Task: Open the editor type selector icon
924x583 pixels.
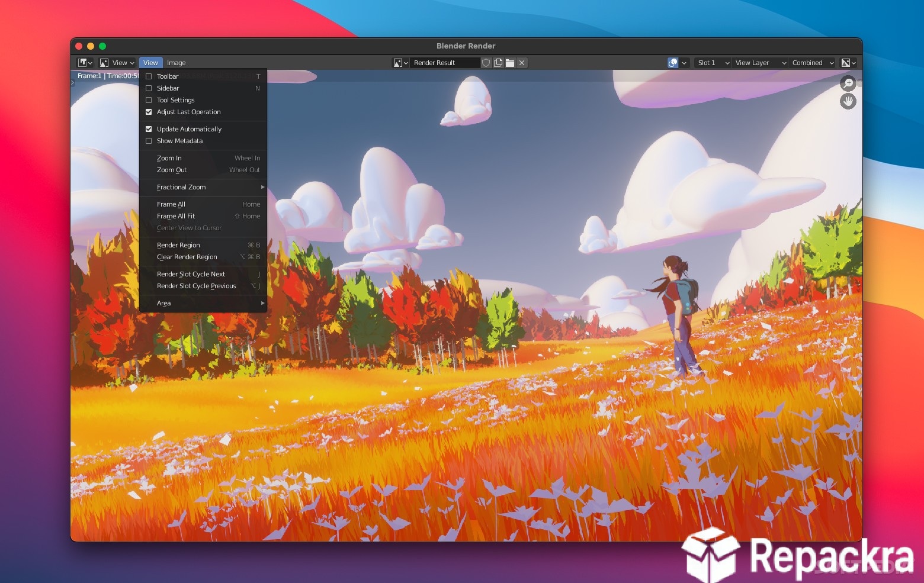Action: click(x=85, y=63)
